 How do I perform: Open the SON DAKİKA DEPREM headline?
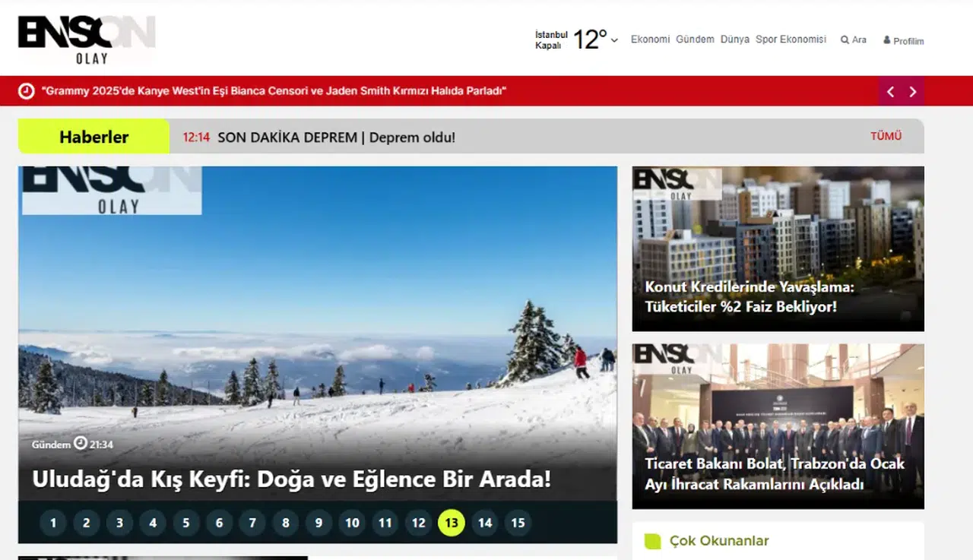(x=336, y=138)
